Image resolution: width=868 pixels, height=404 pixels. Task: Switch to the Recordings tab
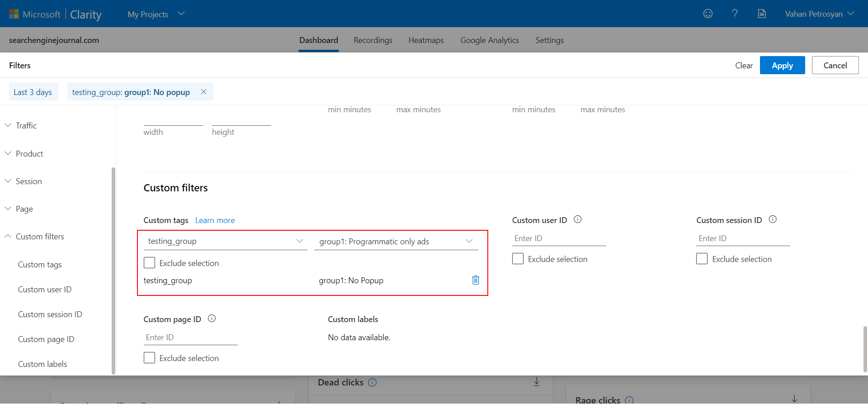coord(373,40)
